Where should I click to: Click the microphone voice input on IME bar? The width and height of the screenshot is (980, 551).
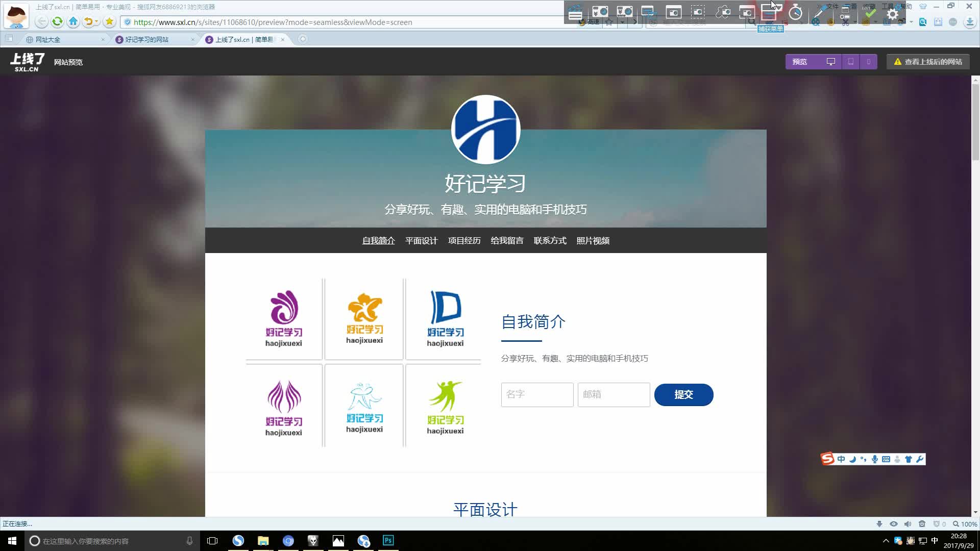click(x=875, y=459)
